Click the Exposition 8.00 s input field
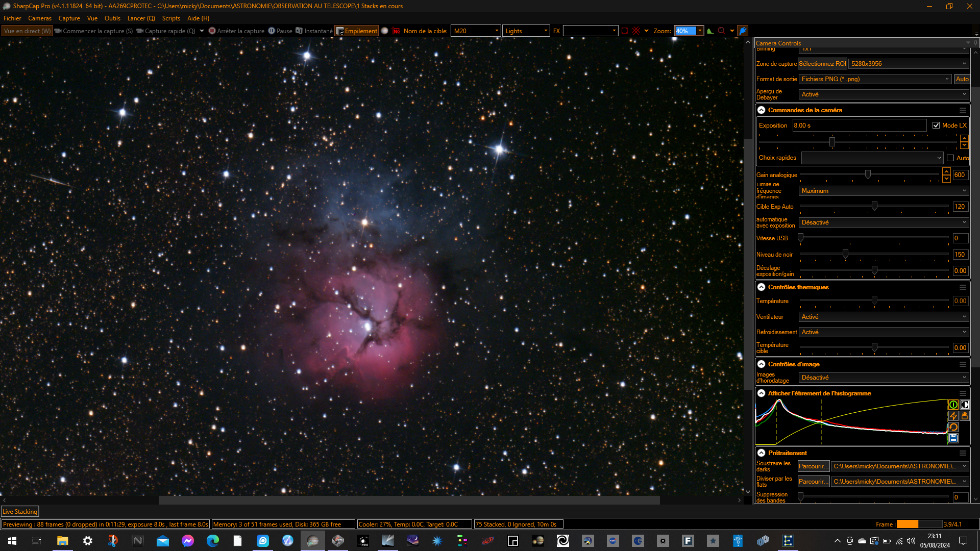This screenshot has width=980, height=551. click(x=859, y=126)
